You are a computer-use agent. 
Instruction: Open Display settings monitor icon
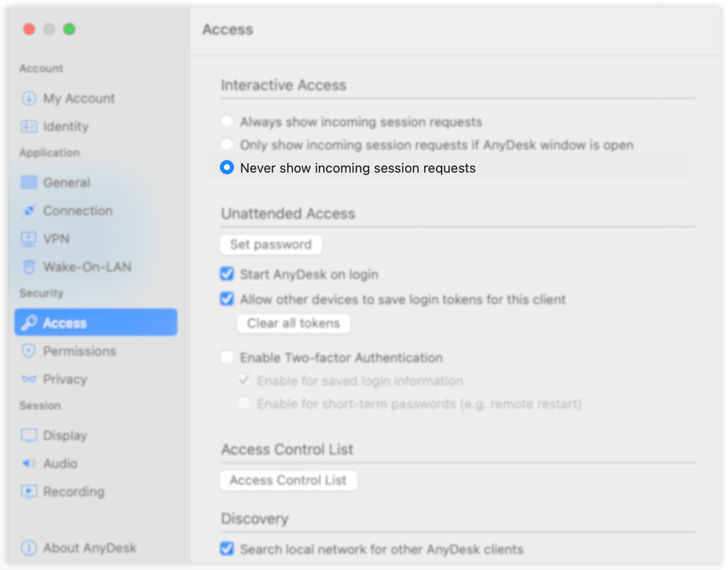tap(29, 436)
